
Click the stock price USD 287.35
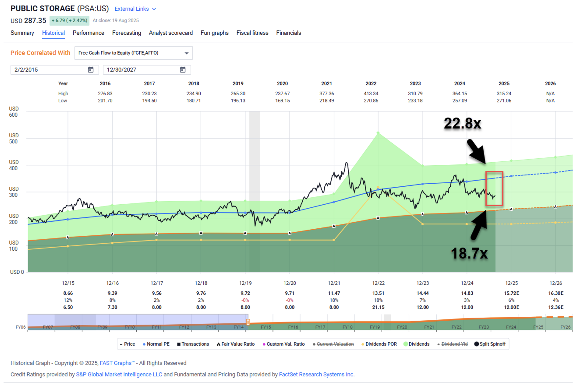point(28,20)
